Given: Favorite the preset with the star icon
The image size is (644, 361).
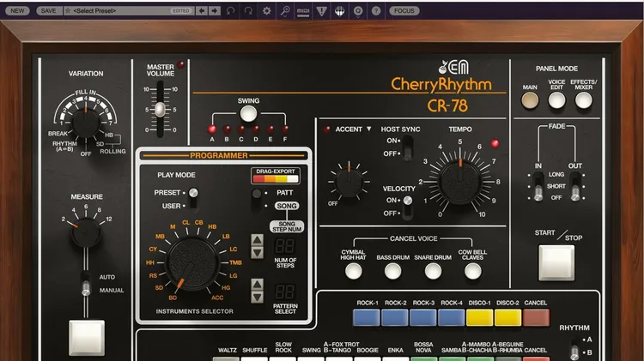Looking at the screenshot, I should click(x=68, y=10).
